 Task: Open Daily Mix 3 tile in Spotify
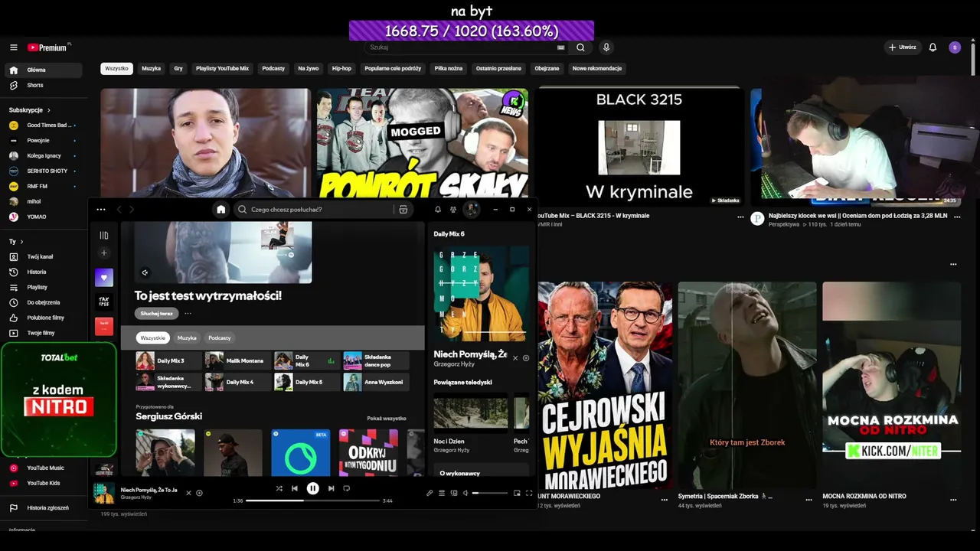click(168, 360)
